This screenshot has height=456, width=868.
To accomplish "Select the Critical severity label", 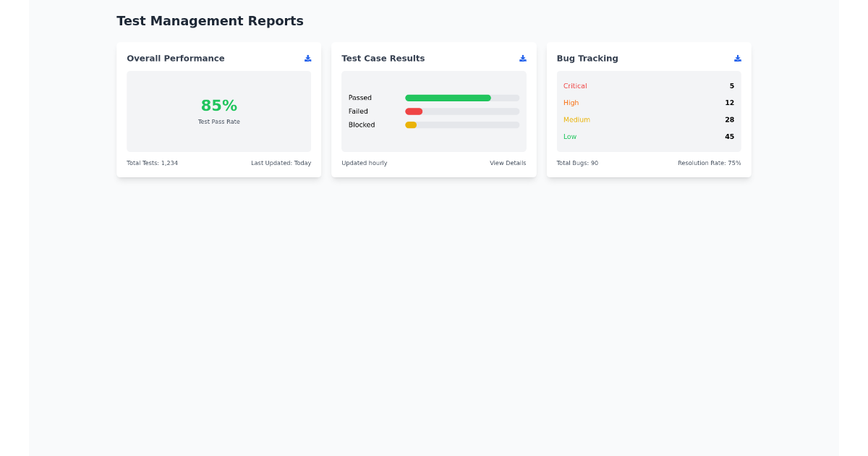I will [575, 85].
